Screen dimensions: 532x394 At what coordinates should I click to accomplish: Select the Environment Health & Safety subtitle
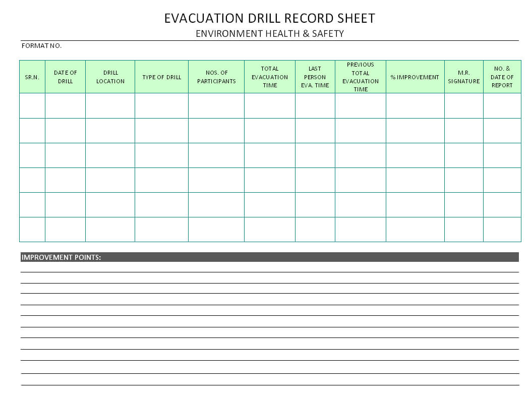tap(269, 34)
